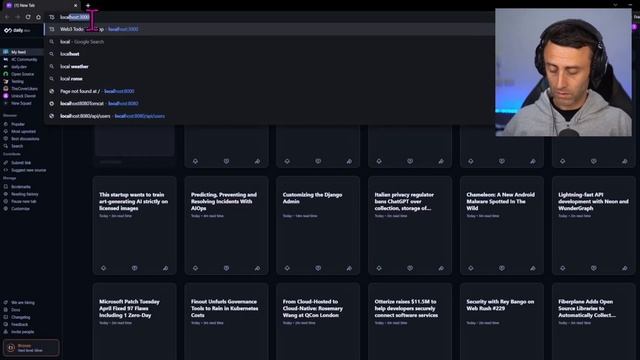Open the Bronze rank widget

[x=31, y=348]
